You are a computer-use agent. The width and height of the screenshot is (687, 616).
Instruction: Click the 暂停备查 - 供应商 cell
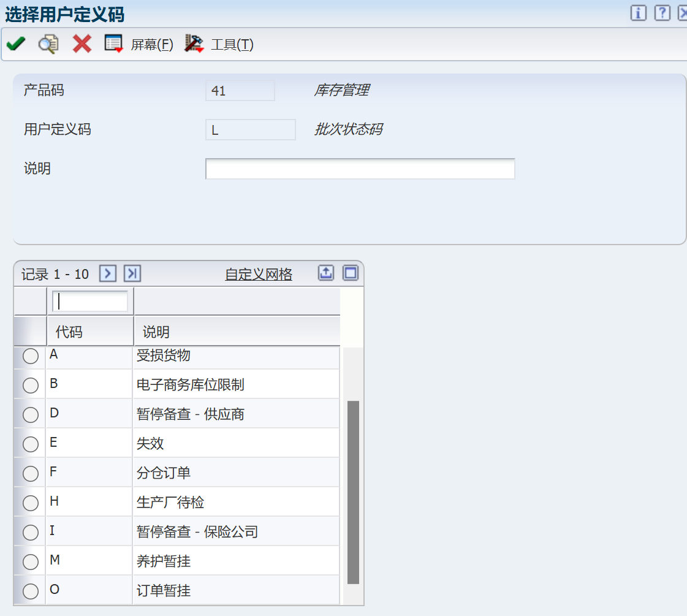pos(236,414)
